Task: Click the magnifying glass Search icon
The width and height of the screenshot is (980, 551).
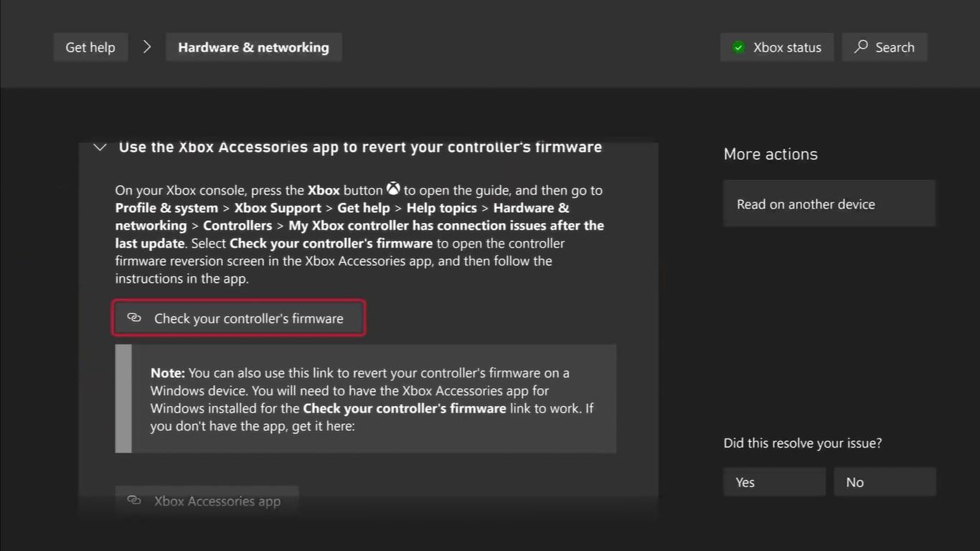Action: [x=861, y=47]
